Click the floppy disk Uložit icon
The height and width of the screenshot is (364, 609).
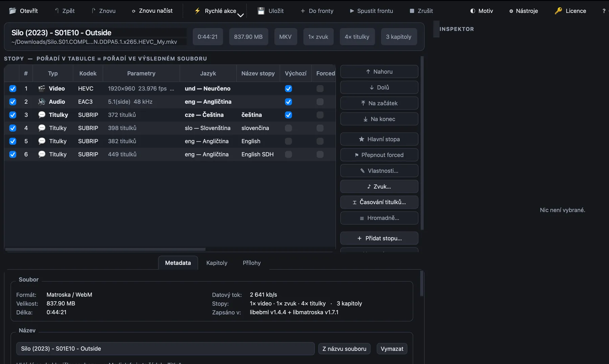(261, 11)
